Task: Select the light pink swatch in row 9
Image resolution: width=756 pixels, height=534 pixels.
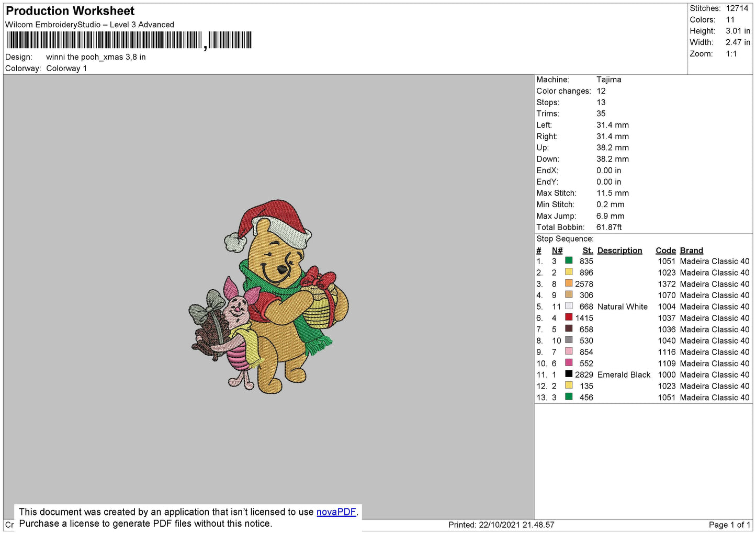Action: point(569,351)
